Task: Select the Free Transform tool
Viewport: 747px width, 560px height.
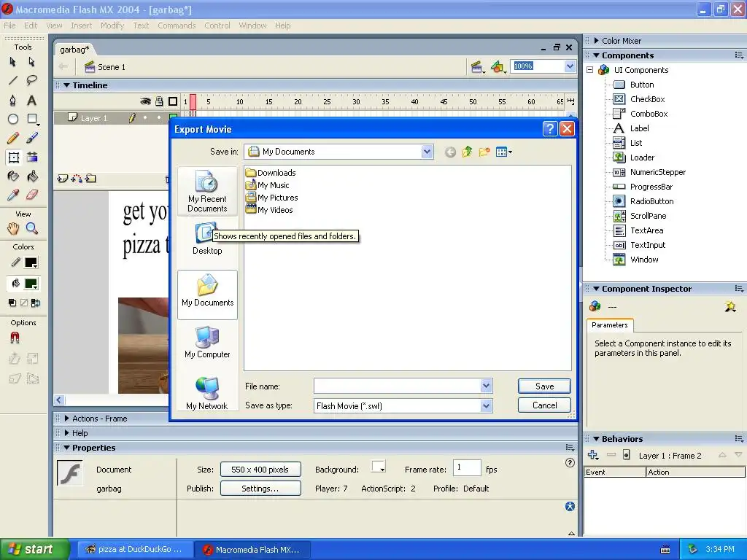Action: coord(13,157)
